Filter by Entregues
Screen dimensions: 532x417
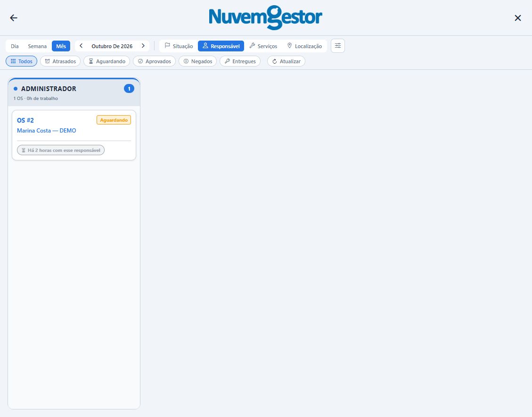pyautogui.click(x=240, y=61)
